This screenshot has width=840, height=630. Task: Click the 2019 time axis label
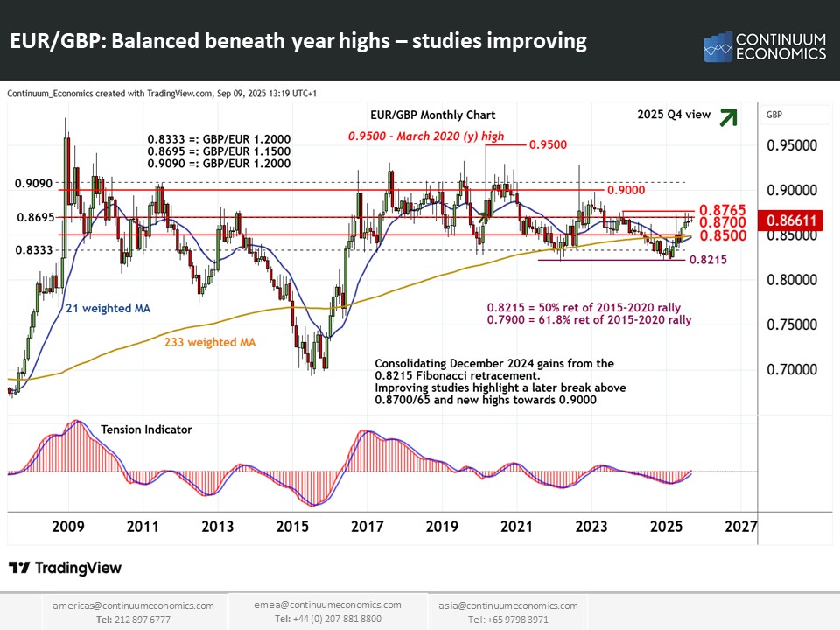(442, 527)
